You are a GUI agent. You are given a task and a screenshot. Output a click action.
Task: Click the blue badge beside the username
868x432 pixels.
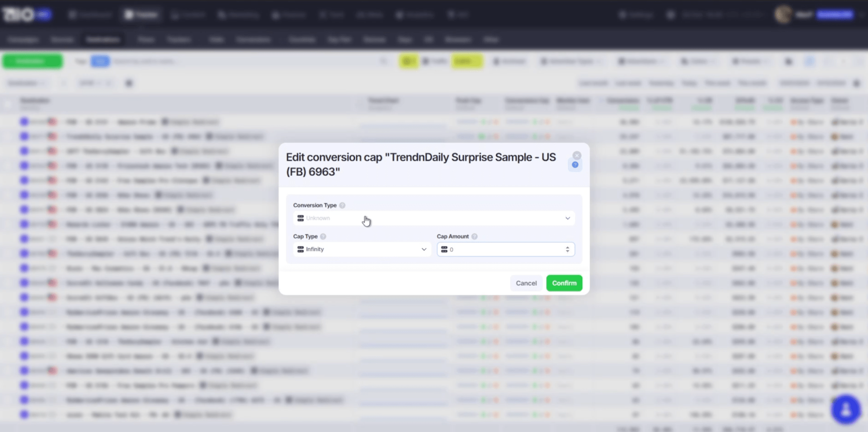coord(834,15)
